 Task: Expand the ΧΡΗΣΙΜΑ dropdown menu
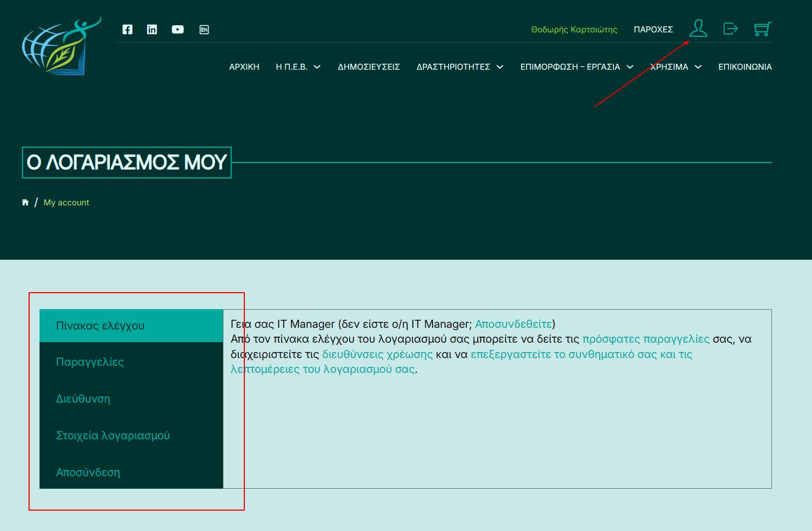tap(675, 67)
